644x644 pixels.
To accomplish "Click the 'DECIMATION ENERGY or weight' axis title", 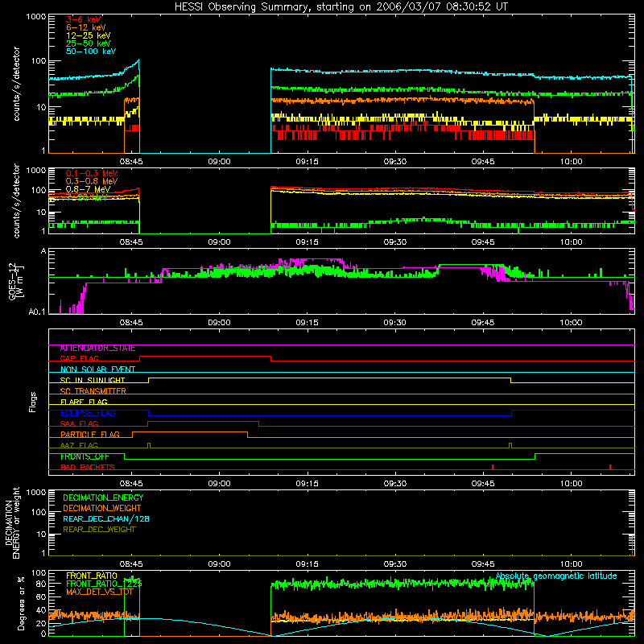I will coord(12,523).
